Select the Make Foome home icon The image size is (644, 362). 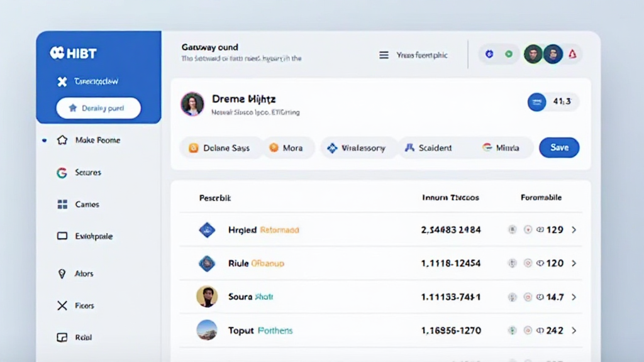coord(62,140)
